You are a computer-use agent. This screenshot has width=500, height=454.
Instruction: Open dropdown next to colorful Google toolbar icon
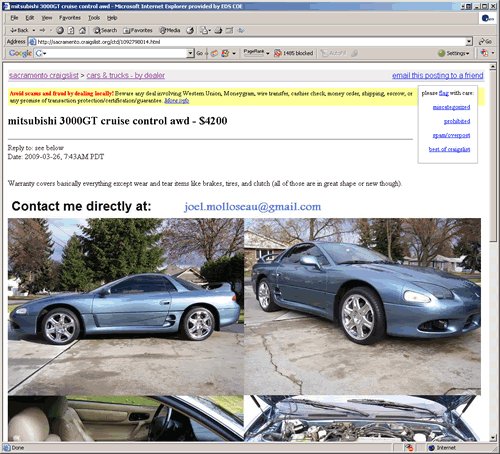234,53
